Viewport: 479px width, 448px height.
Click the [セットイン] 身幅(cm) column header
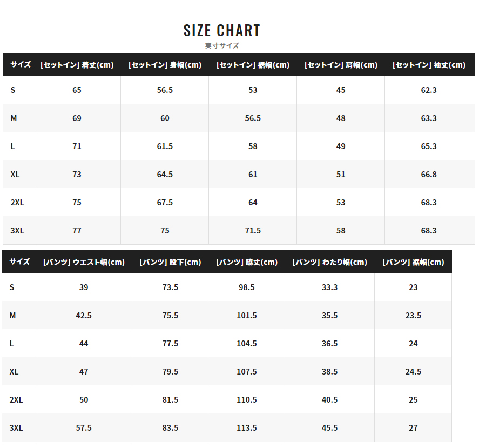point(165,65)
